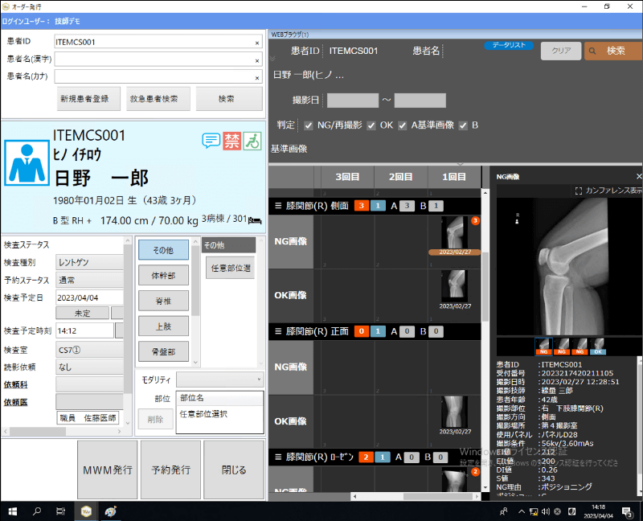
Task: Click the カンファレンス表示 fullscreen icon
Action: click(580, 190)
